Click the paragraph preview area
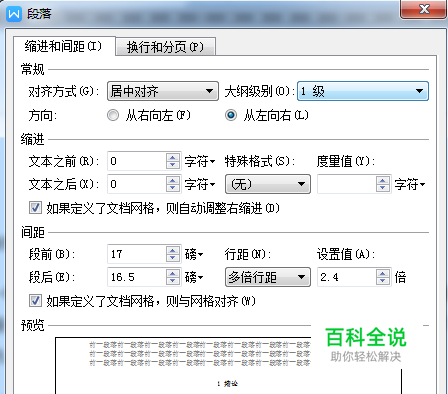 coord(229,366)
